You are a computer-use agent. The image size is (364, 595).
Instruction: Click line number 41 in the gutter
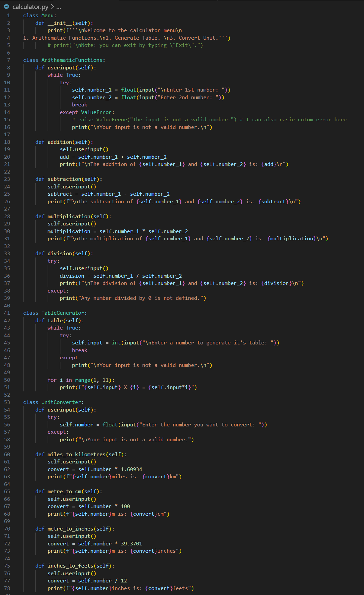(x=7, y=313)
